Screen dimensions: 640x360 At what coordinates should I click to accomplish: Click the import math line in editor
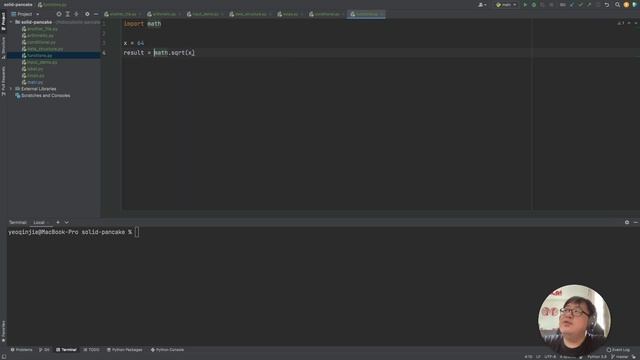[x=142, y=24]
